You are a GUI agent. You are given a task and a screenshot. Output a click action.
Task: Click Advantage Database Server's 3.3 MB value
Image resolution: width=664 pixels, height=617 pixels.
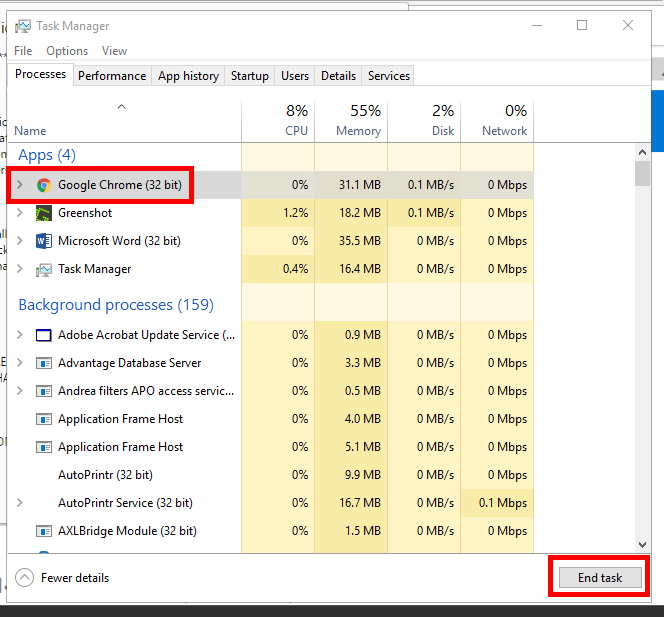pos(363,362)
